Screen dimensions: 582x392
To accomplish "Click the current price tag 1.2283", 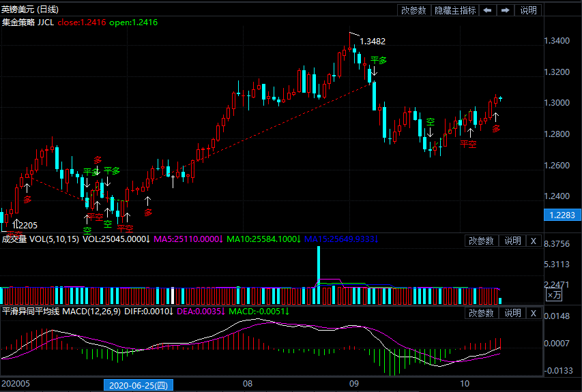I will (x=562, y=215).
